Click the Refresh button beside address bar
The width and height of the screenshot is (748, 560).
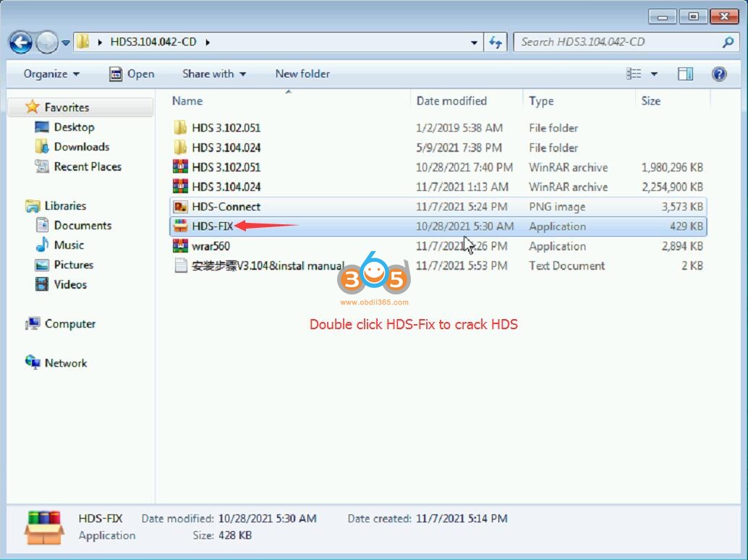[x=495, y=43]
